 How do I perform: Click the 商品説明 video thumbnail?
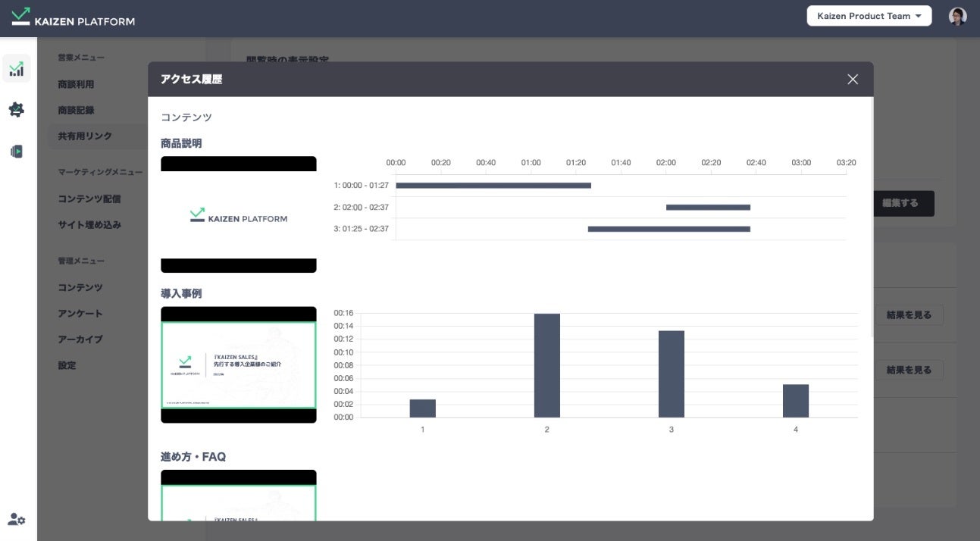tap(239, 214)
